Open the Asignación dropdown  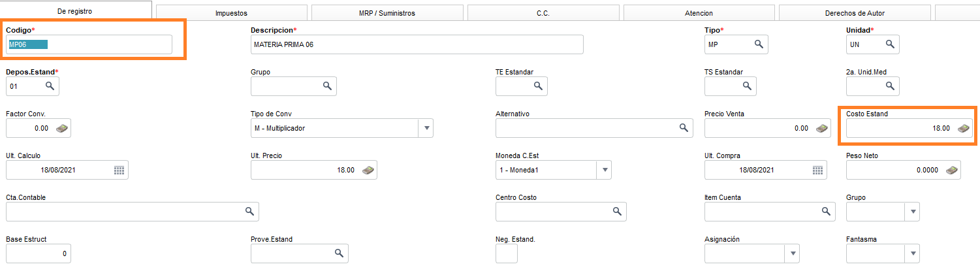792,253
